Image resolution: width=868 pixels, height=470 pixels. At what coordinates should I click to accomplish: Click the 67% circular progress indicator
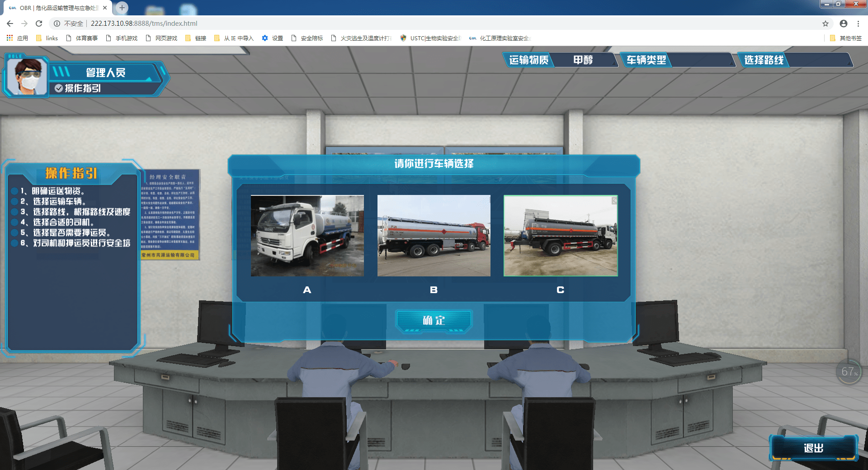849,372
